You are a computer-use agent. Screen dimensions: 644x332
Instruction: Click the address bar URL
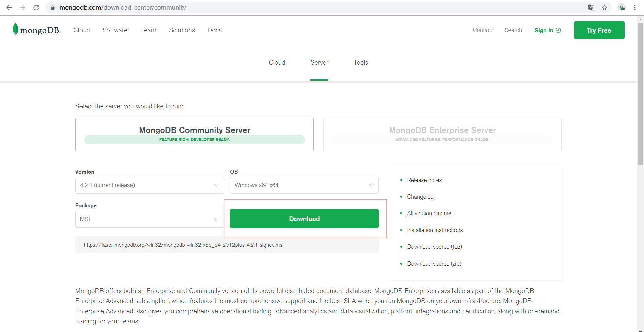tap(123, 7)
